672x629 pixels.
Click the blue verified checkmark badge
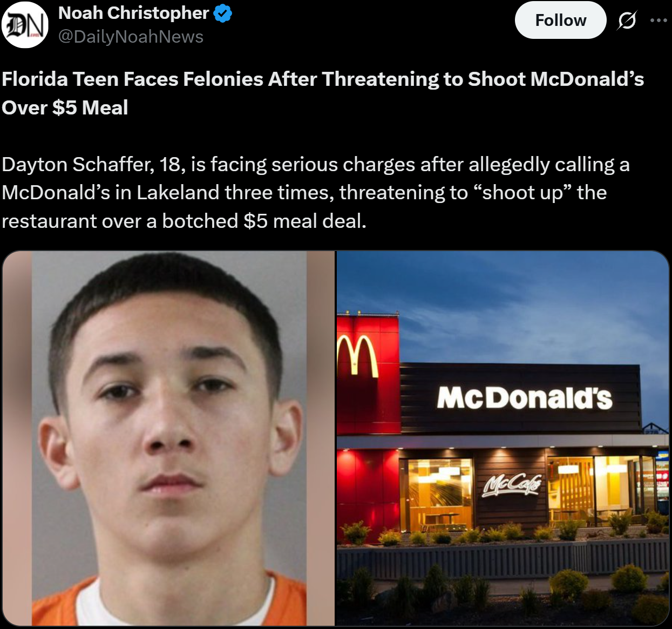click(223, 13)
